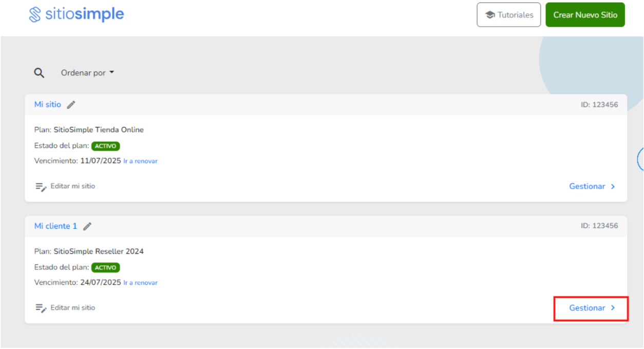Click the sitiosimple logo
The width and height of the screenshot is (644, 349).
coord(76,14)
